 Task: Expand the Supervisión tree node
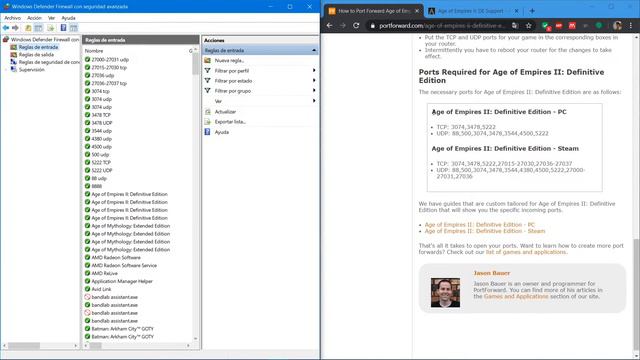(x=6, y=70)
